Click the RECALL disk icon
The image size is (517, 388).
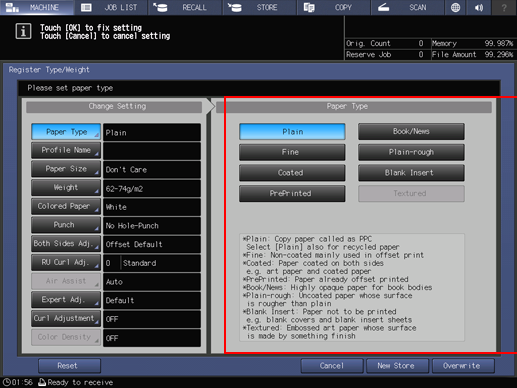[x=160, y=7]
